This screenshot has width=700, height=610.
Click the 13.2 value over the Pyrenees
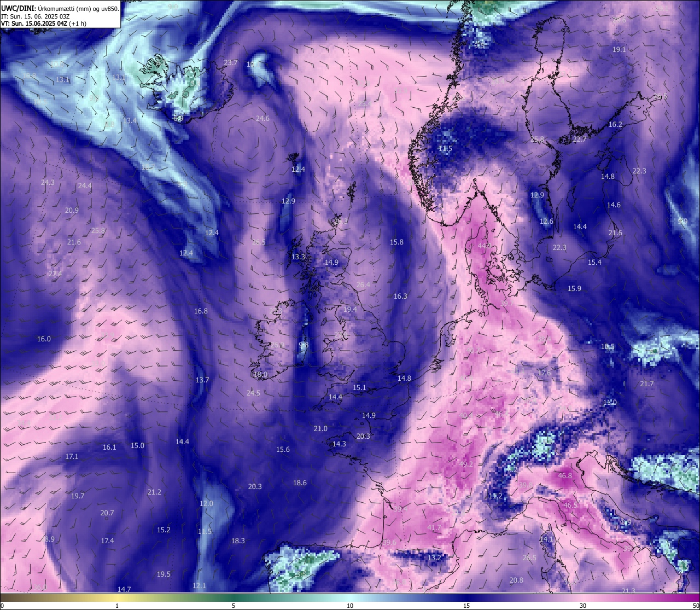434,557
